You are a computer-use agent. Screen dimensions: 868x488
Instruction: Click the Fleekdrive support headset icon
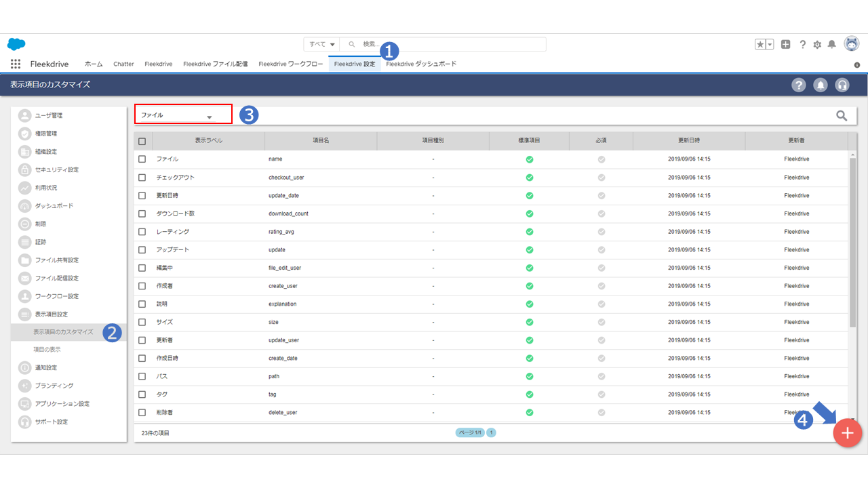tap(842, 85)
